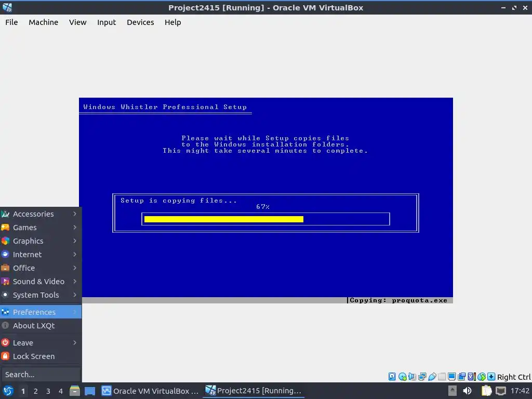Click the chevron beside Sound & Video
This screenshot has width=532, height=399.
click(75, 282)
